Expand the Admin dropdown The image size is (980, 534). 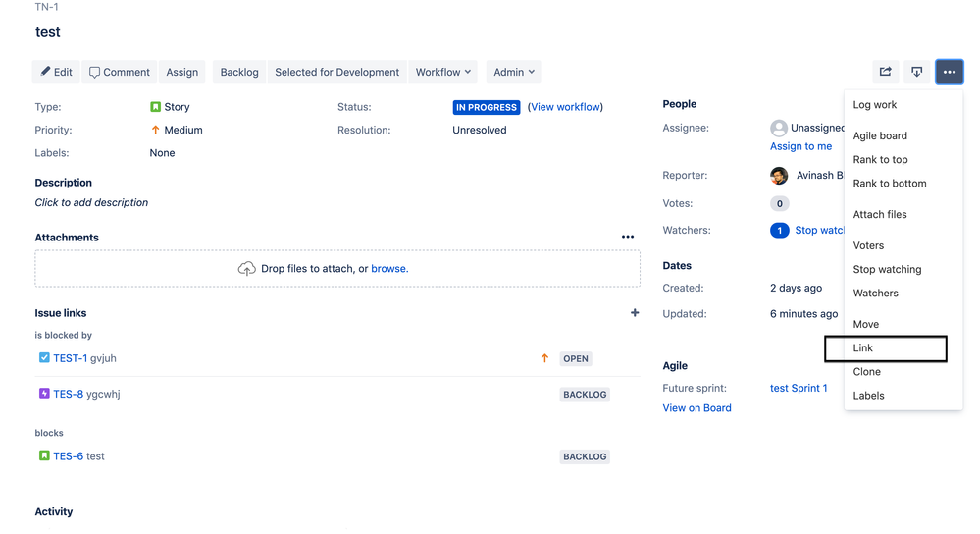pos(514,72)
